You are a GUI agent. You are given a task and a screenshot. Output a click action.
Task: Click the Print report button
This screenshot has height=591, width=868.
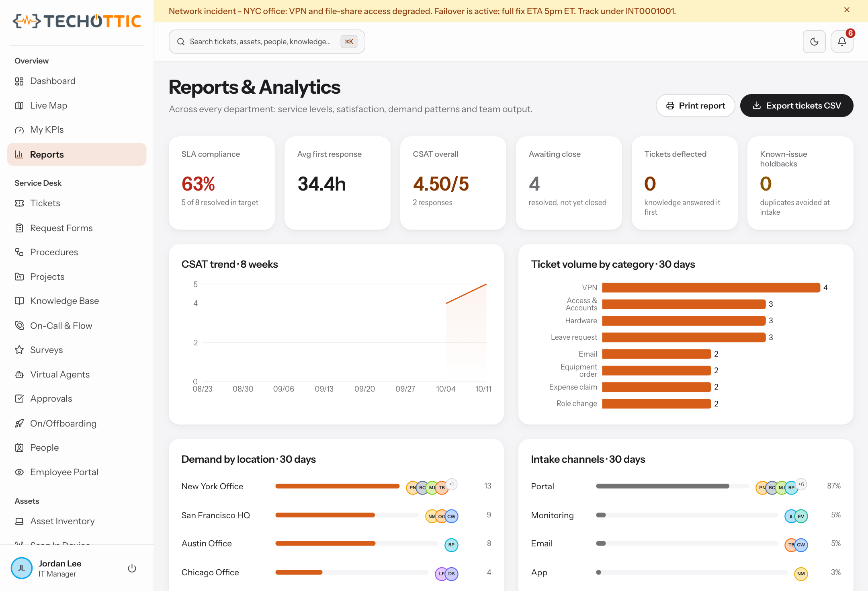point(695,106)
